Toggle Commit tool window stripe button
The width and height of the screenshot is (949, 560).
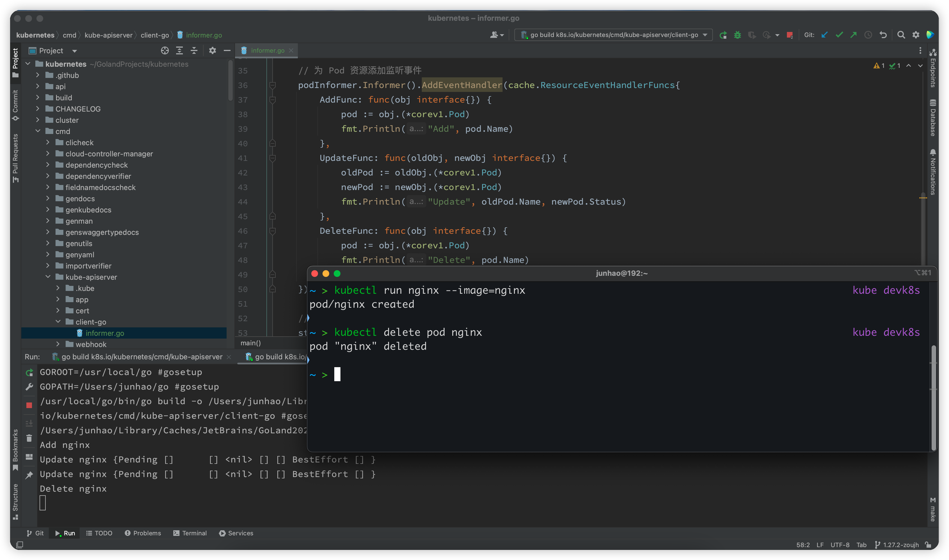click(15, 106)
